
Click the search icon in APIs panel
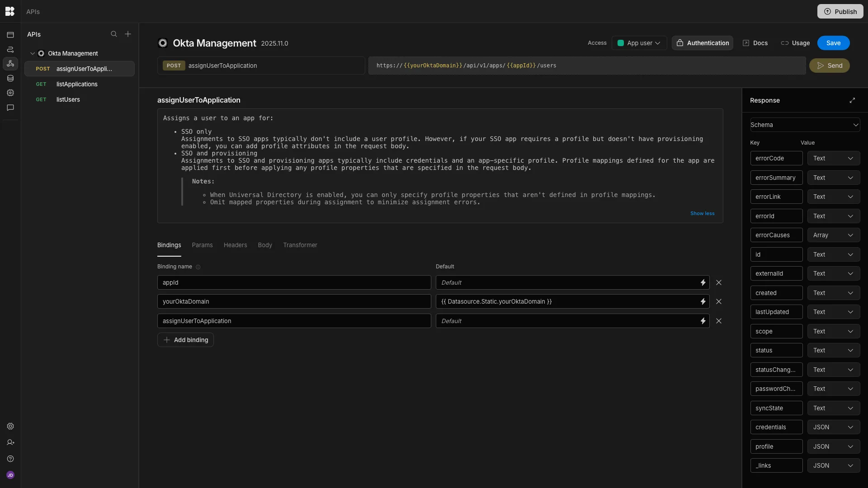(114, 34)
